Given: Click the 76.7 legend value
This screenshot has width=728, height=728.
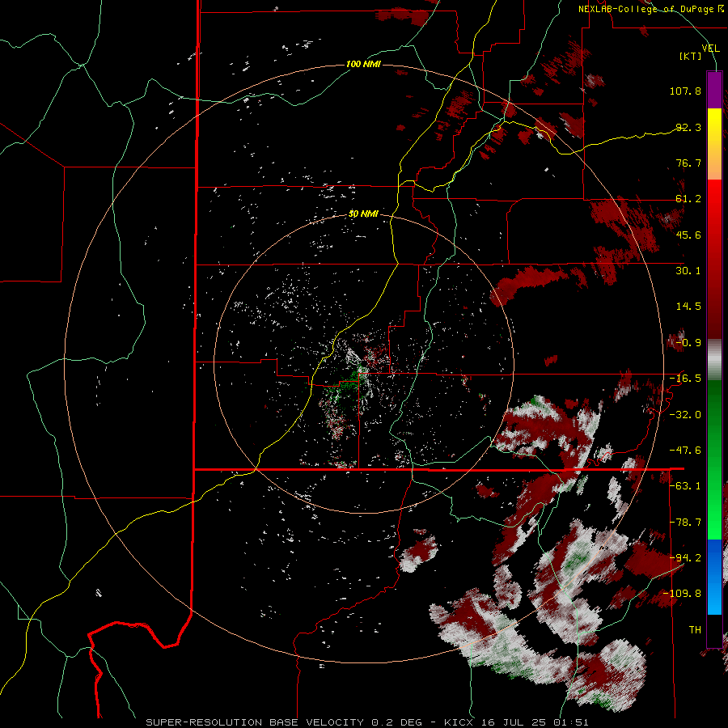Looking at the screenshot, I should pyautogui.click(x=688, y=163).
